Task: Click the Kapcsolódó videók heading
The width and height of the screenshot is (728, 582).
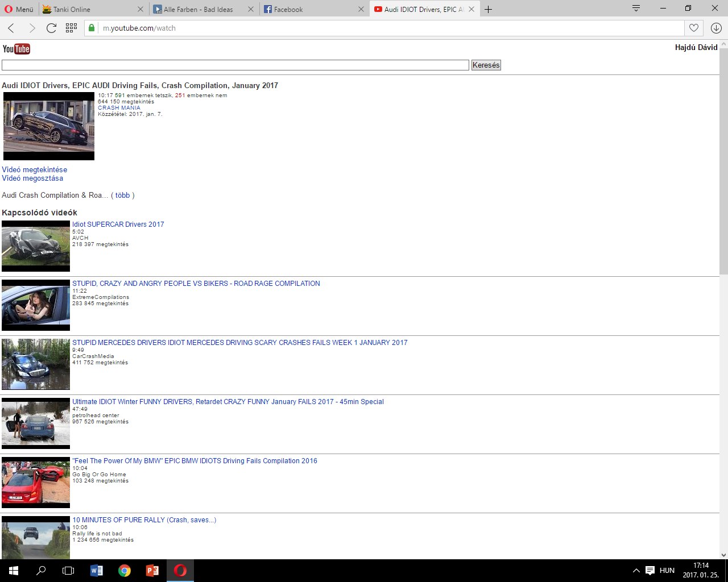Action: pos(39,213)
